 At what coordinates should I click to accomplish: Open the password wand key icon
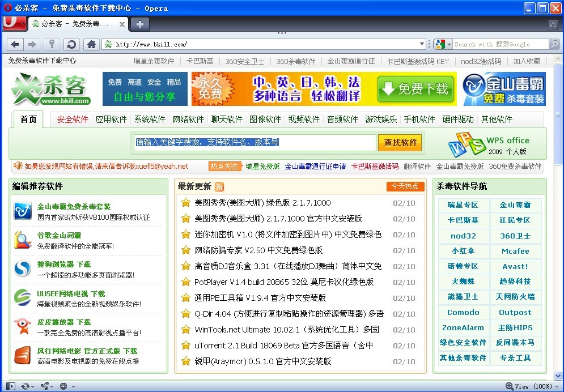point(52,44)
